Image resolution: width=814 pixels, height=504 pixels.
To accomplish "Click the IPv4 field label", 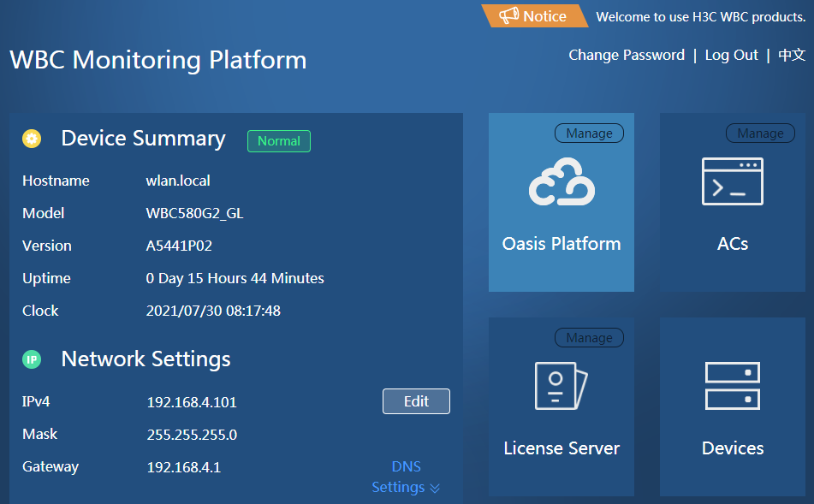I will point(36,402).
